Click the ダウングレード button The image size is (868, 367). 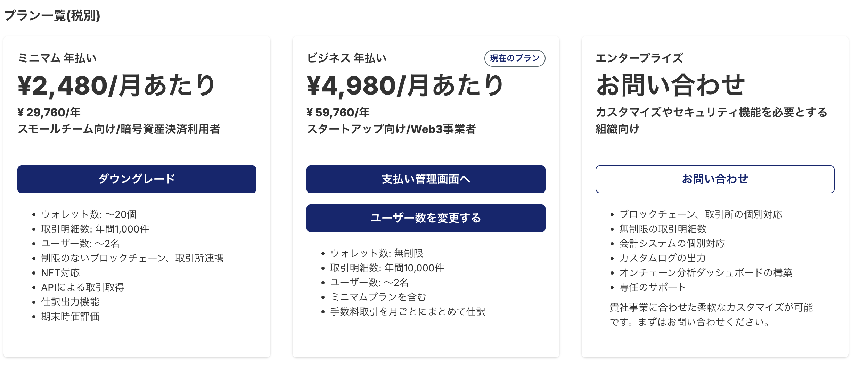pyautogui.click(x=137, y=179)
